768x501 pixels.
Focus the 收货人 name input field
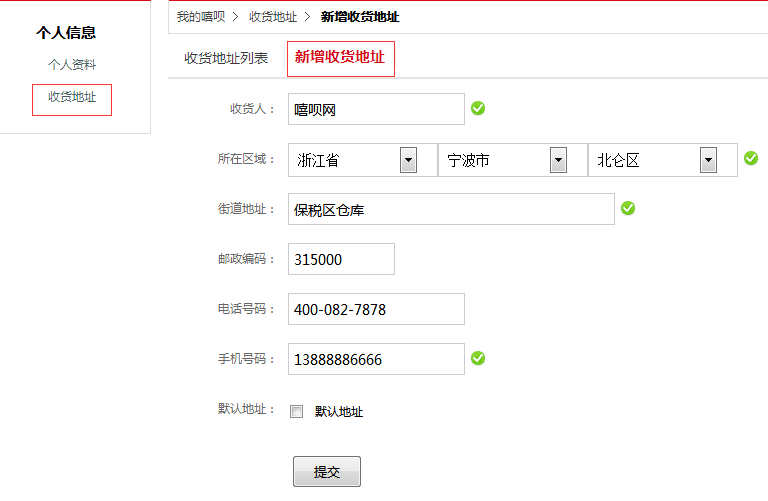pos(376,109)
